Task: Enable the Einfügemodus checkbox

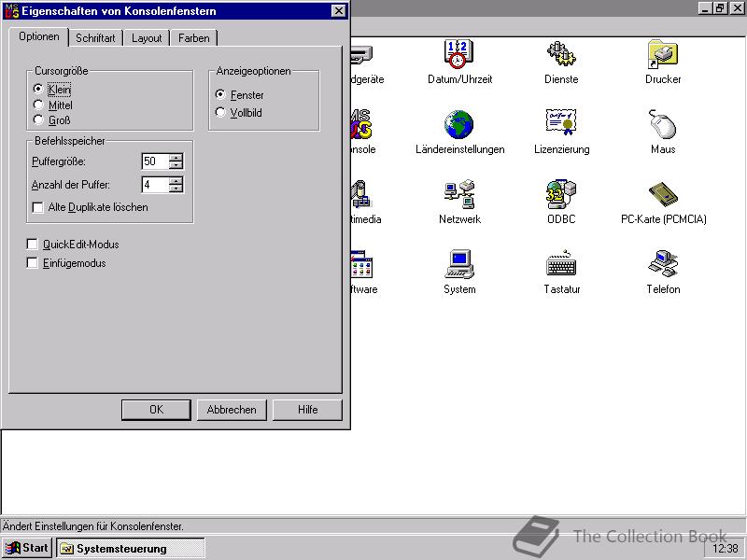Action: 32,263
